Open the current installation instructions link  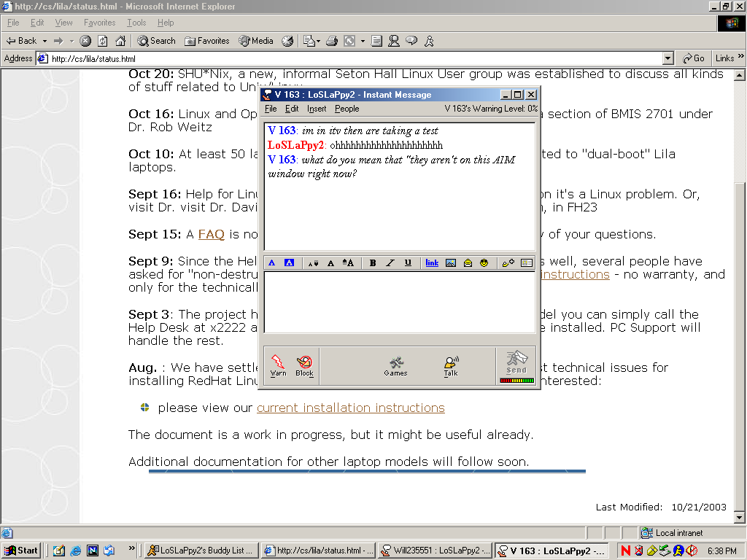pyautogui.click(x=351, y=408)
